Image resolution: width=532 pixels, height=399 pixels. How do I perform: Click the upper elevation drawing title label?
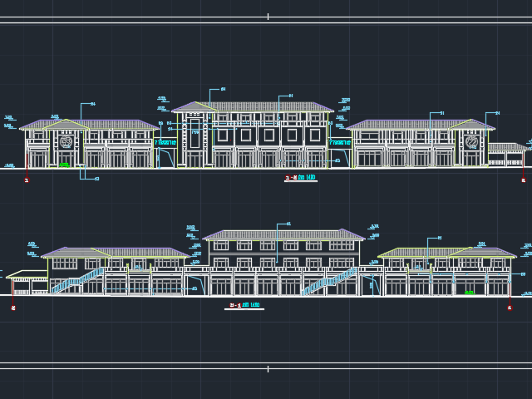[300, 178]
